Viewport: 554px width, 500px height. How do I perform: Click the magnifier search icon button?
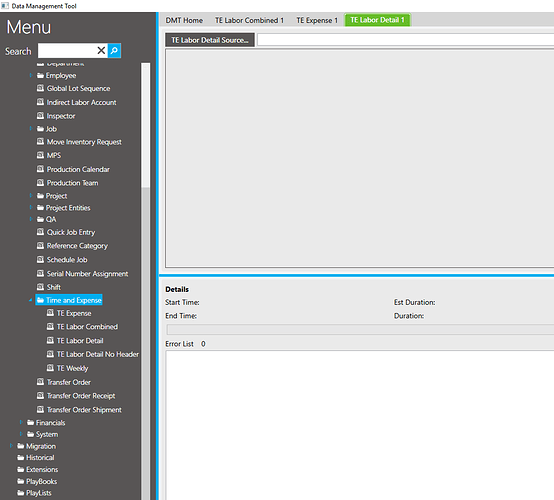[114, 51]
